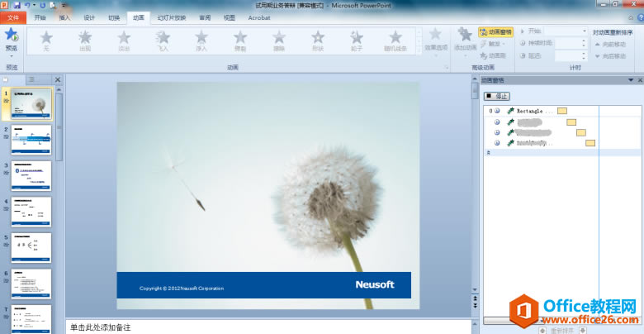Image resolution: width=644 pixels, height=334 pixels.
Task: Open PowerPoint Help question mark icon
Action: tap(641, 17)
